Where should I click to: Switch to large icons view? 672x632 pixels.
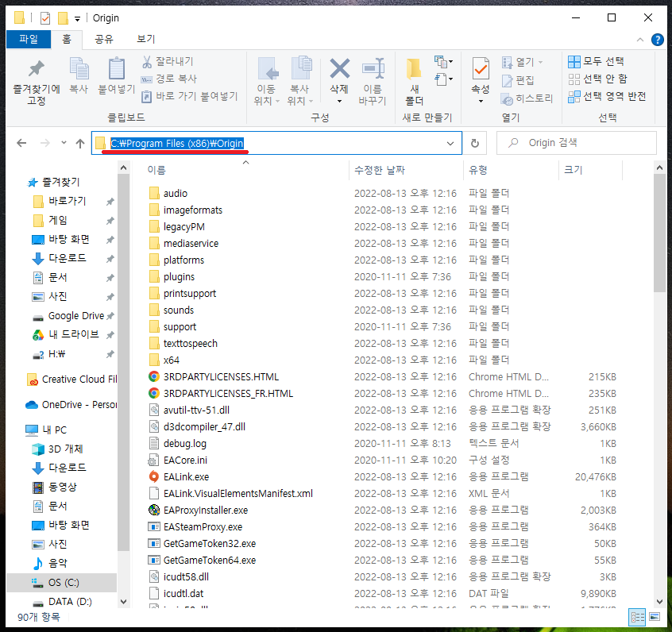click(x=655, y=618)
